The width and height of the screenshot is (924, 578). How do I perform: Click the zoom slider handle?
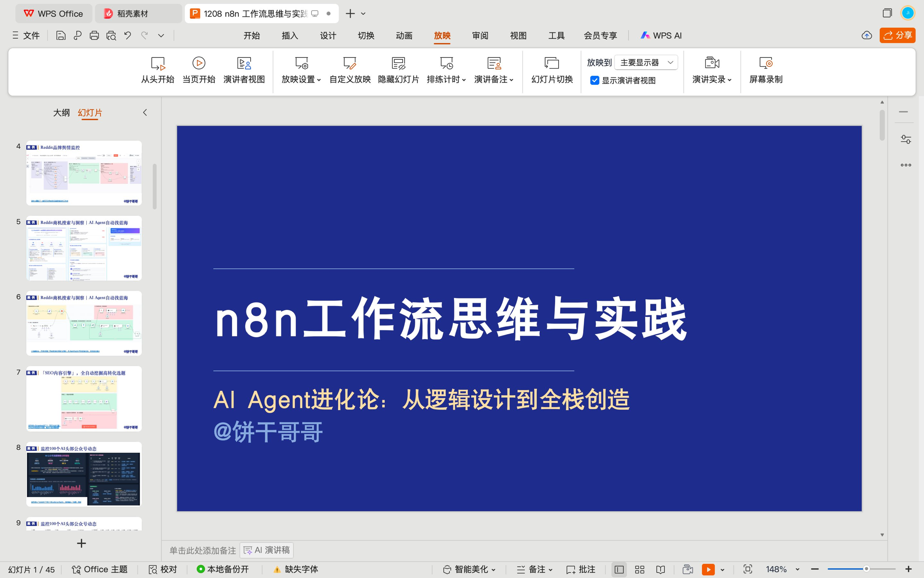pos(866,569)
